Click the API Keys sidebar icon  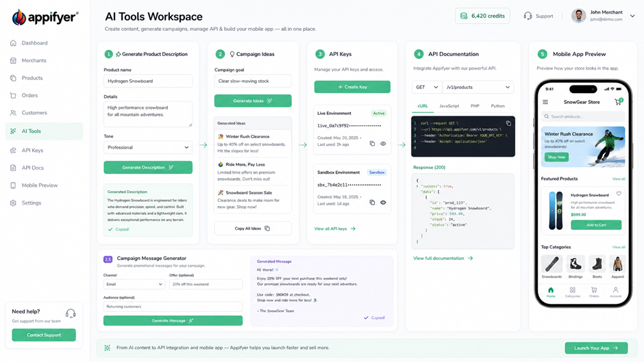[13, 151]
